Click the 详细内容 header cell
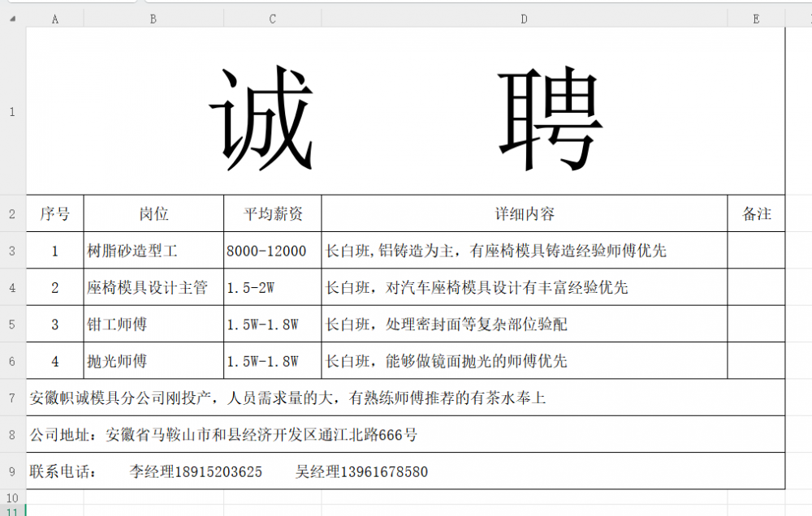812x516 pixels. [525, 214]
